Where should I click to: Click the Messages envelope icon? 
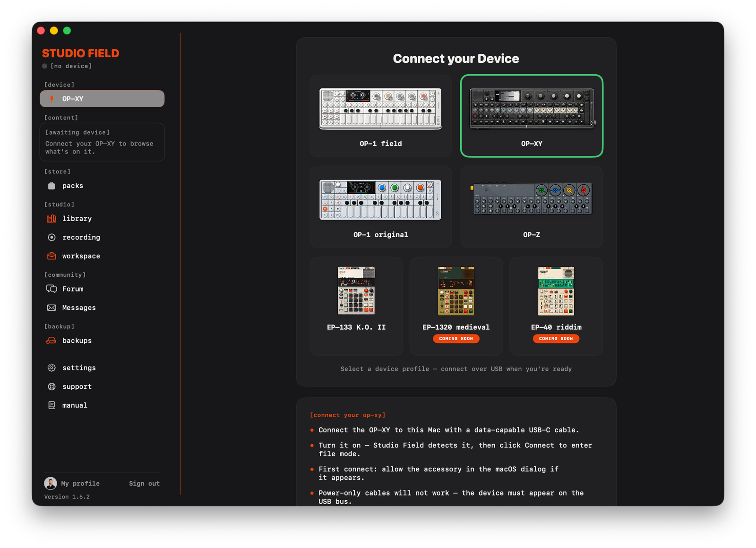click(52, 308)
